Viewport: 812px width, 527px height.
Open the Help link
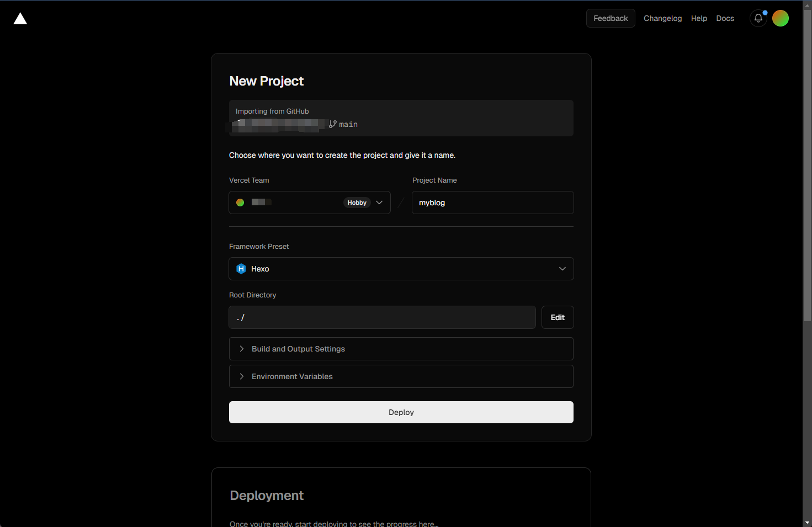tap(699, 18)
